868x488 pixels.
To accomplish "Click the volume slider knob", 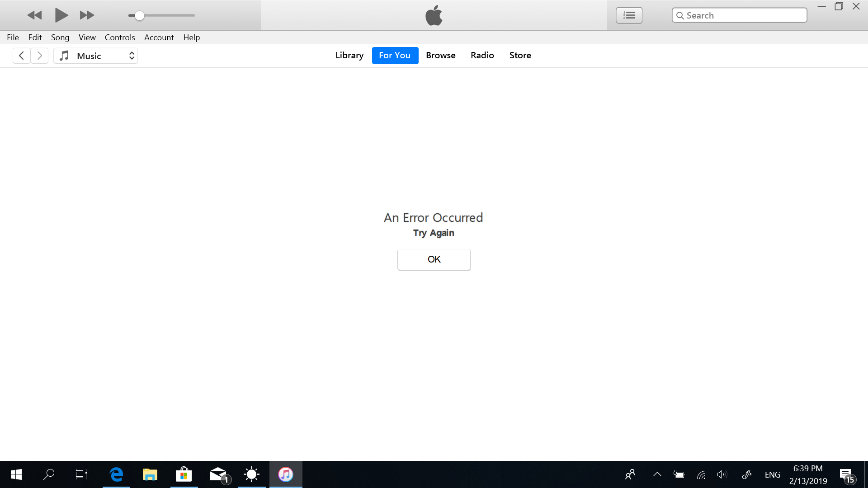I will pyautogui.click(x=140, y=15).
